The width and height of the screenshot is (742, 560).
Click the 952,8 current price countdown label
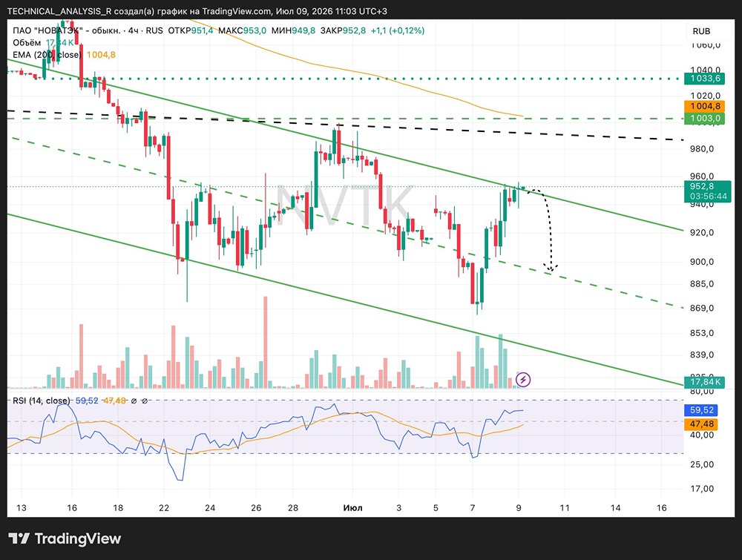[x=707, y=191]
